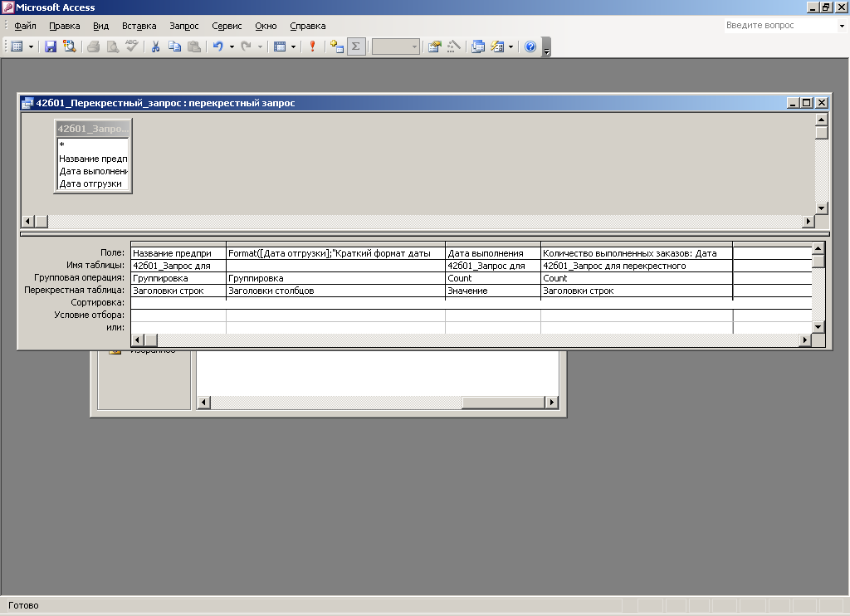Open the Properties icon
Viewport: 850px width, 616px height.
point(434,46)
